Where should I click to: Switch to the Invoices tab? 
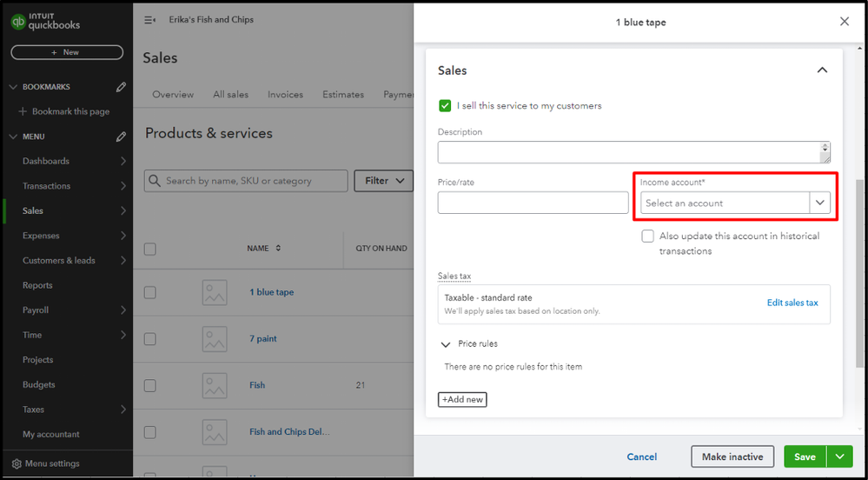click(285, 95)
